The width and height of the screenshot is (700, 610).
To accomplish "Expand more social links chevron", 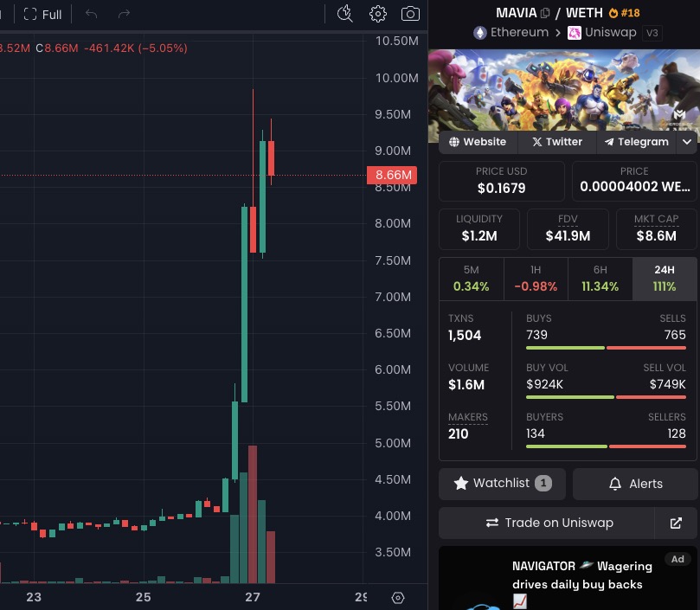I will 687,142.
